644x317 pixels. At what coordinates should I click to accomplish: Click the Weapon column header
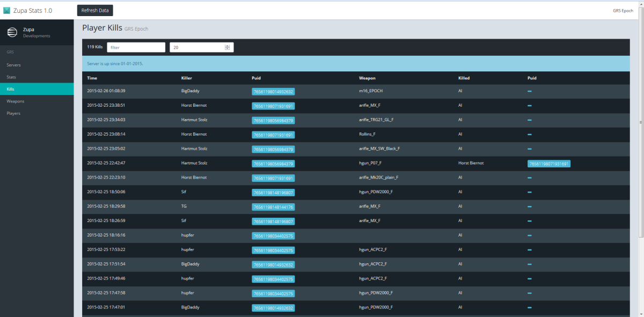(x=367, y=78)
